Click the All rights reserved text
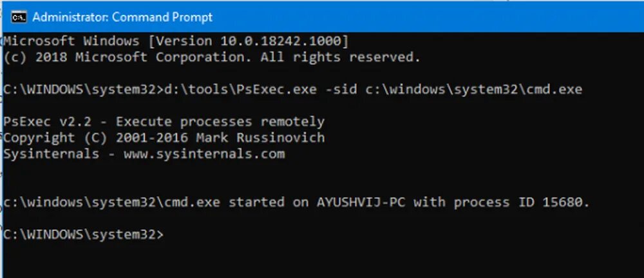This screenshot has height=278, width=644. click(x=341, y=57)
